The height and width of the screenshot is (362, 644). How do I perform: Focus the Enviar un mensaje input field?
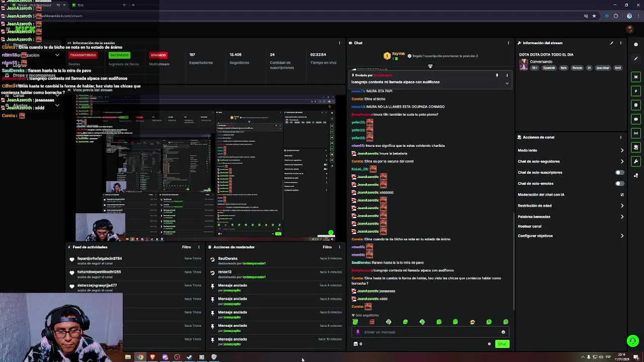430,332
